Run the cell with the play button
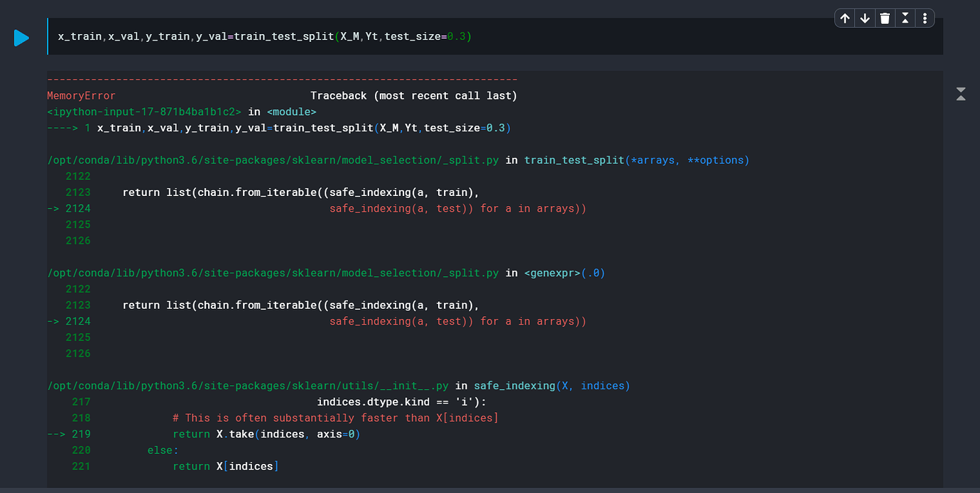 [x=22, y=38]
